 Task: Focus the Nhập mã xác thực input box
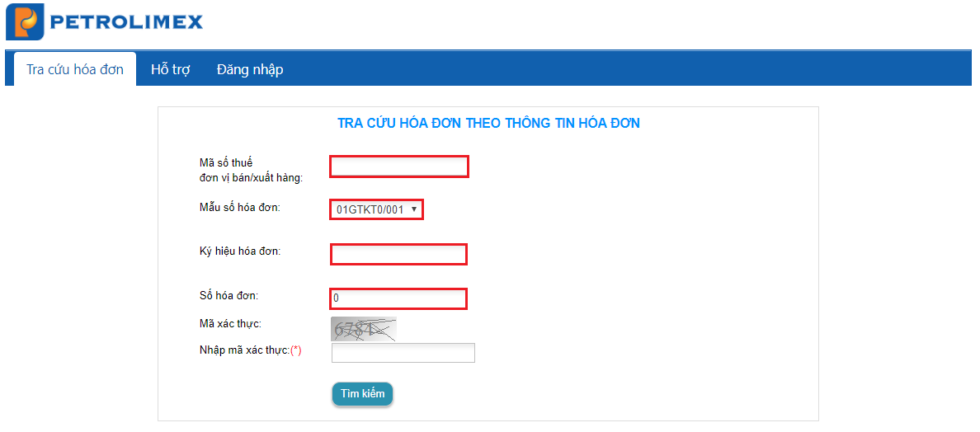tap(403, 353)
